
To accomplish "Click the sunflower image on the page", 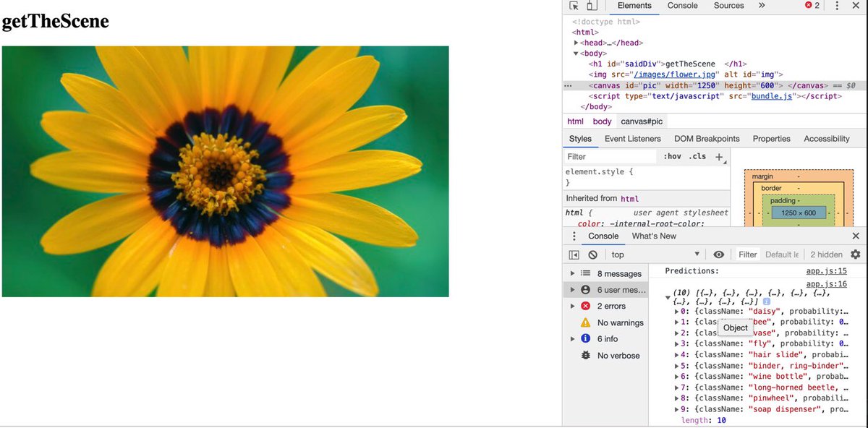I will pos(225,171).
